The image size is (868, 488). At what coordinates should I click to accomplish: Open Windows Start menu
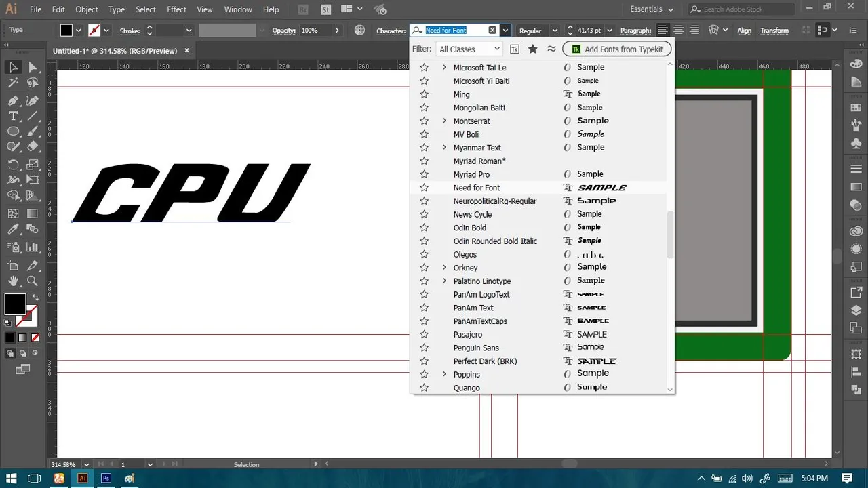click(12, 478)
